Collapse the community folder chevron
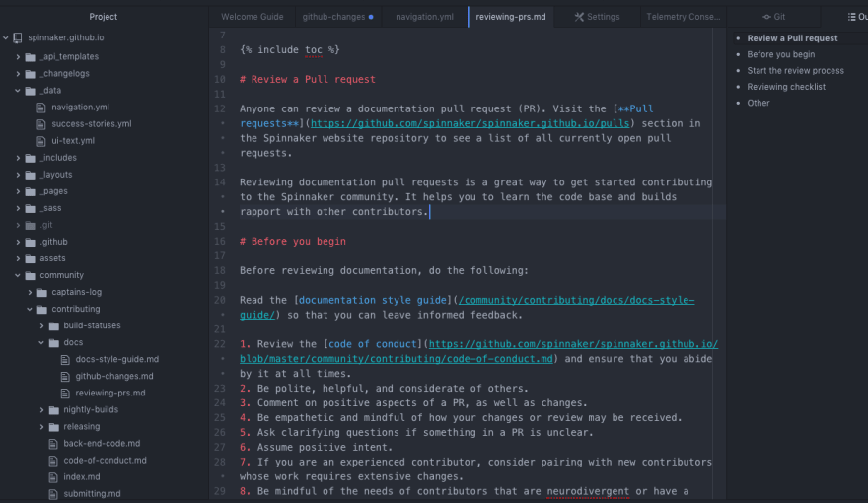Viewport: 868px width, 503px height. (18, 275)
